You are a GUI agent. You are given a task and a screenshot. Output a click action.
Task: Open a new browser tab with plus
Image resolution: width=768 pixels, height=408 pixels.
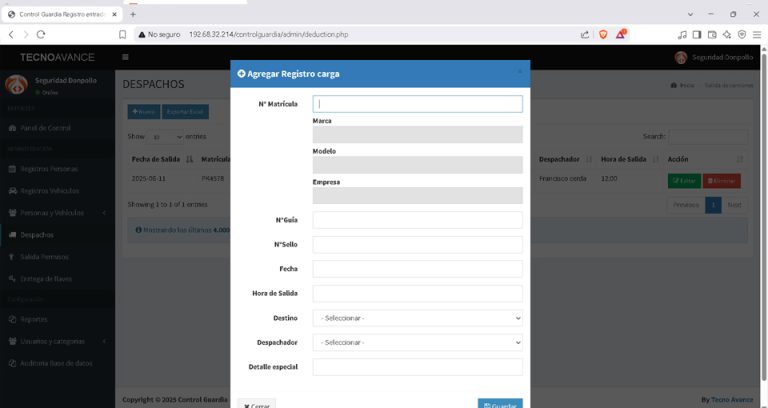coord(133,14)
